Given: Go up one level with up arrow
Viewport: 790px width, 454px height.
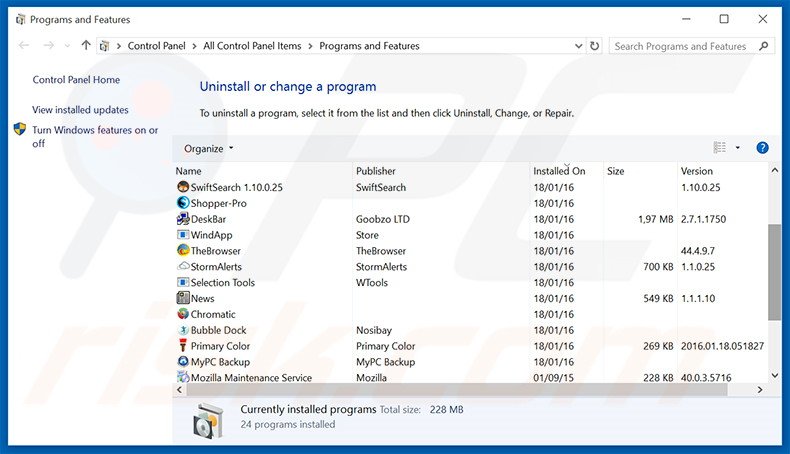Looking at the screenshot, I should pos(86,45).
